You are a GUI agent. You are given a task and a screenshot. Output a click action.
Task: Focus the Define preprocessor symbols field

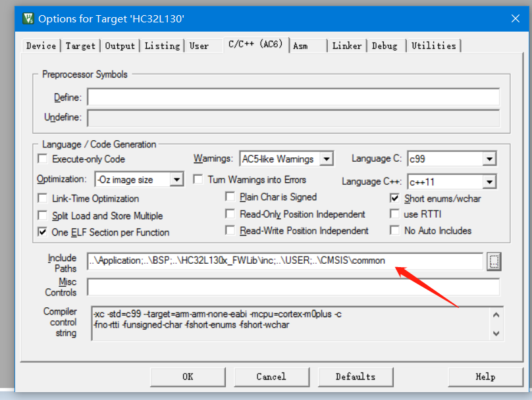coord(293,97)
